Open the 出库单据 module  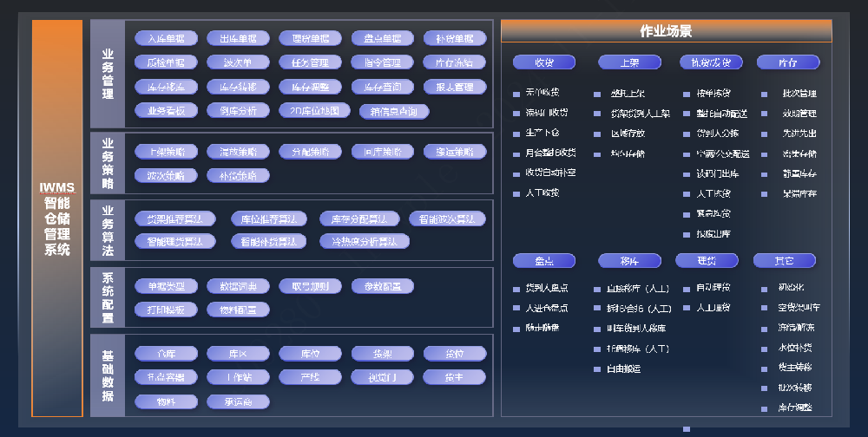238,38
